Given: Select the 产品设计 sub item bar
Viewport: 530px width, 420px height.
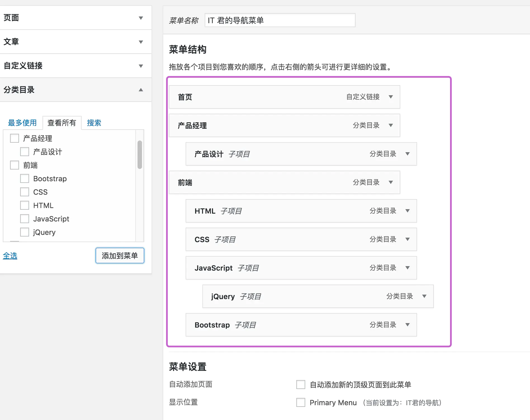Looking at the screenshot, I should tap(301, 154).
